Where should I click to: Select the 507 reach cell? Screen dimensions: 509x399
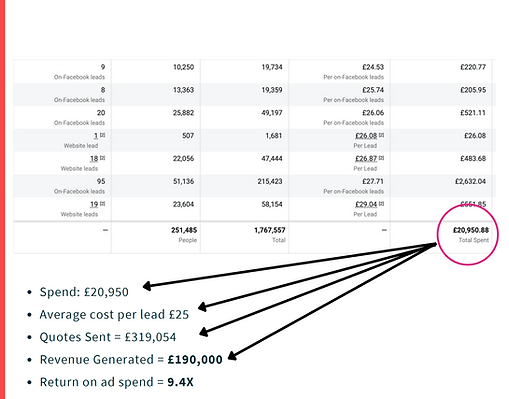[188, 136]
